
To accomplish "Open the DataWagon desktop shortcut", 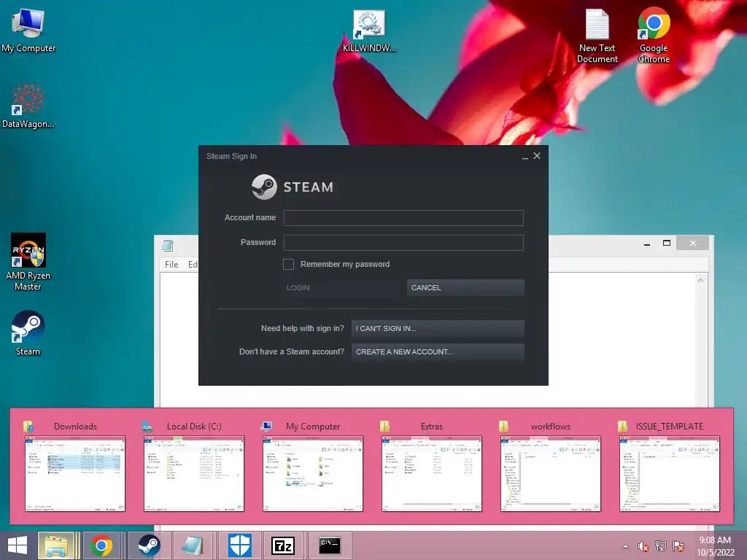I will (x=28, y=106).
